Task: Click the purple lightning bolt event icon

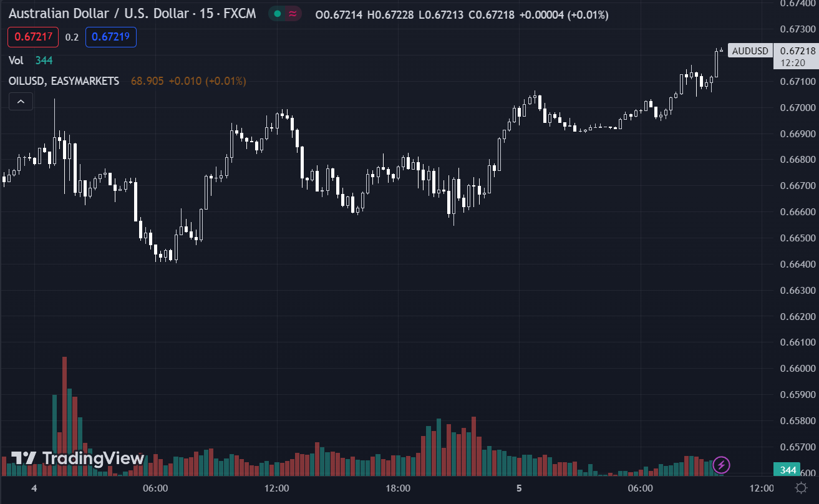Action: 722,464
